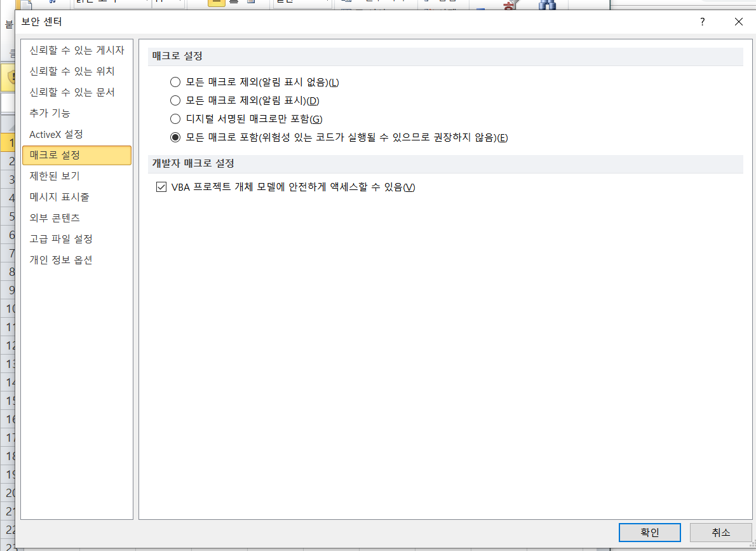Open 개인 정보 옵션 page
This screenshot has height=551, width=756.
pos(60,260)
